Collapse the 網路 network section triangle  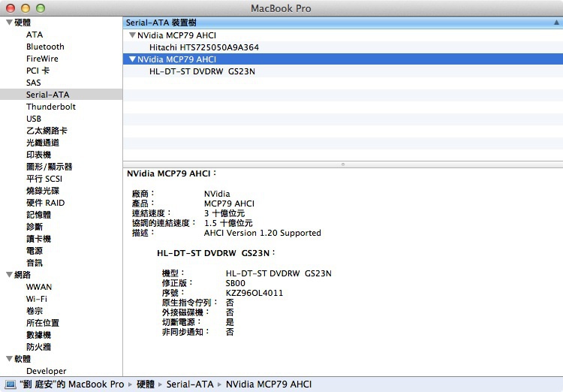[x=9, y=275]
